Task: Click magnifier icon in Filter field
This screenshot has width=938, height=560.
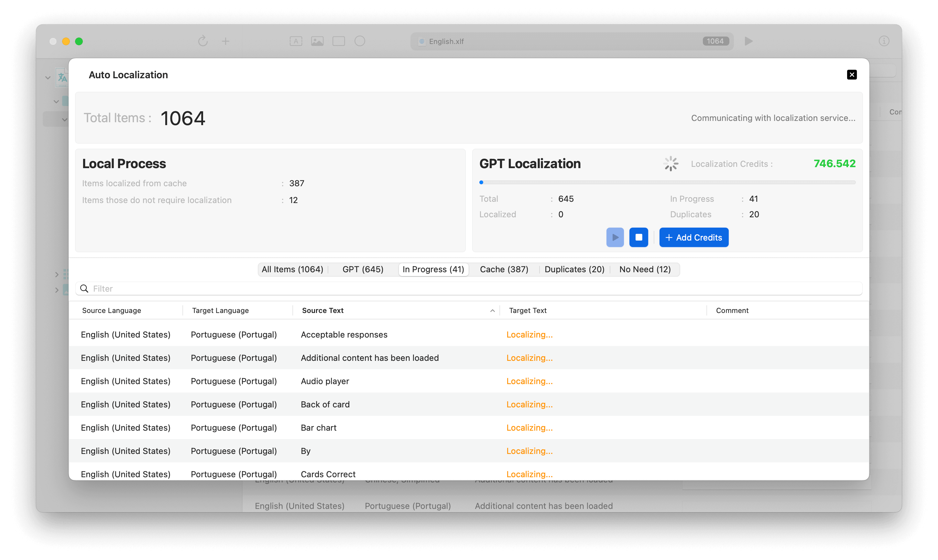Action: click(x=84, y=289)
